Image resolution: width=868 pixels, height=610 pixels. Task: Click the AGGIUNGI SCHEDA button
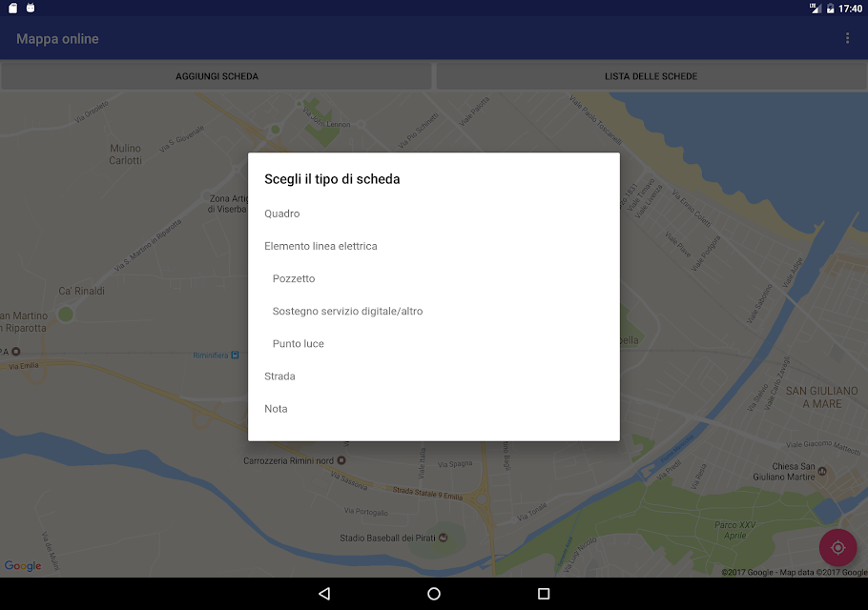(217, 76)
